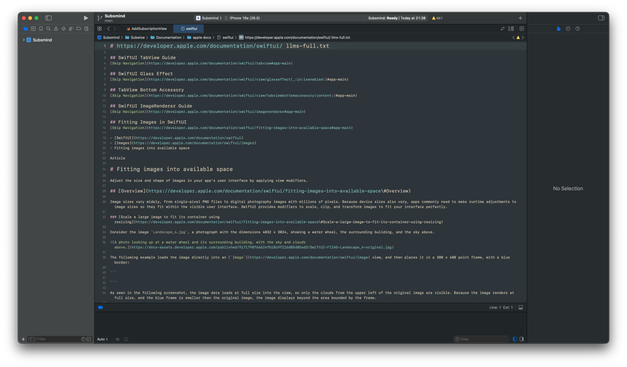Click the warning triangle in jump bar
This screenshot has height=367, width=627.
[x=518, y=38]
